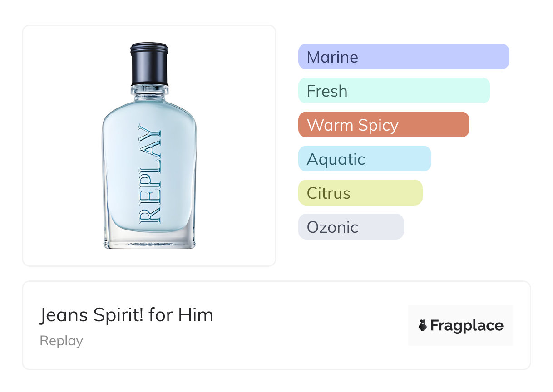Select the Citrus accord bar
This screenshot has width=553, height=392.
click(360, 193)
